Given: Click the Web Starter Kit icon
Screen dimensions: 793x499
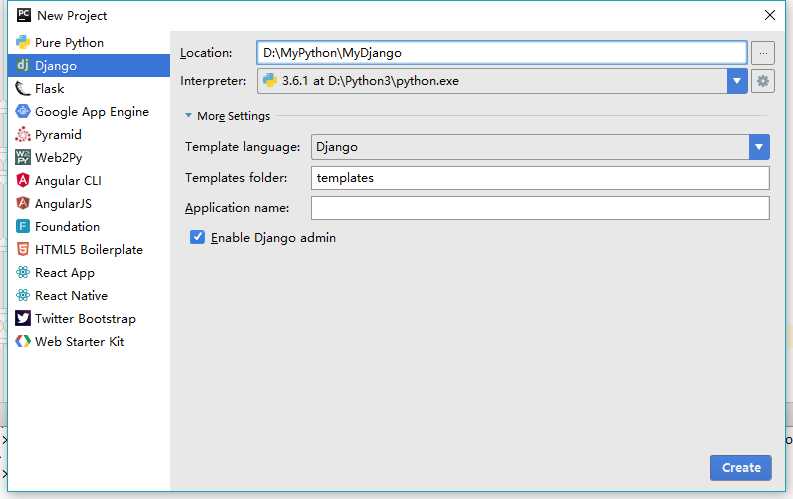Looking at the screenshot, I should [x=23, y=341].
